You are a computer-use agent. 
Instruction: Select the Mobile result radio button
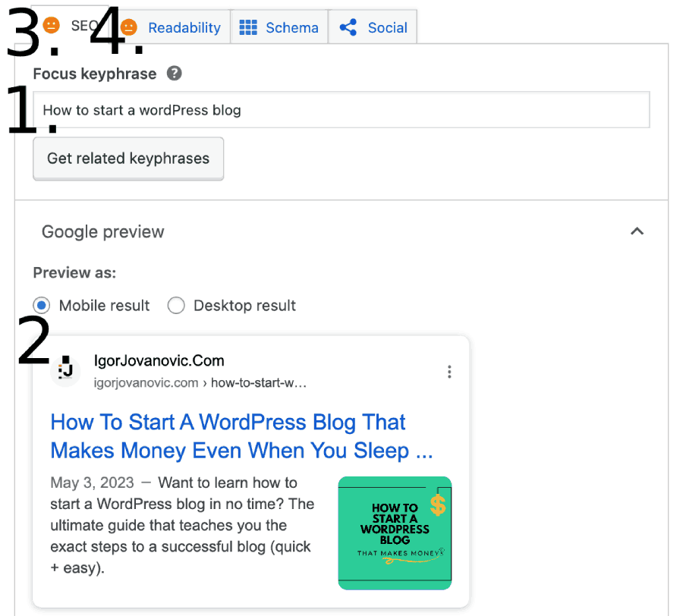pos(42,305)
